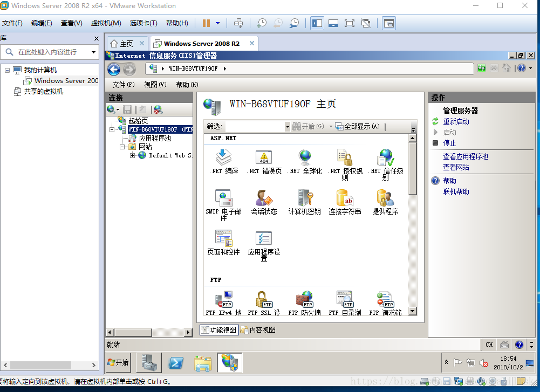
Task: Open the VMware pause button dropdown arrow
Action: 217,23
